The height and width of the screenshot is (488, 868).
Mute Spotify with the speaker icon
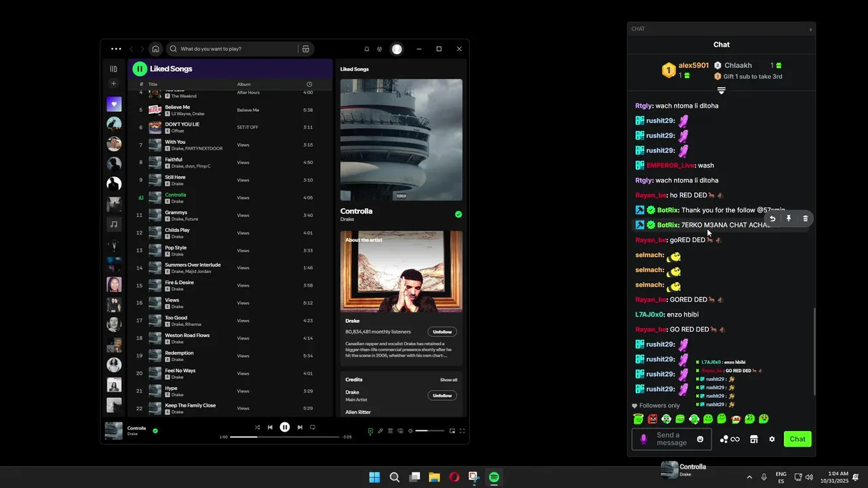(410, 431)
